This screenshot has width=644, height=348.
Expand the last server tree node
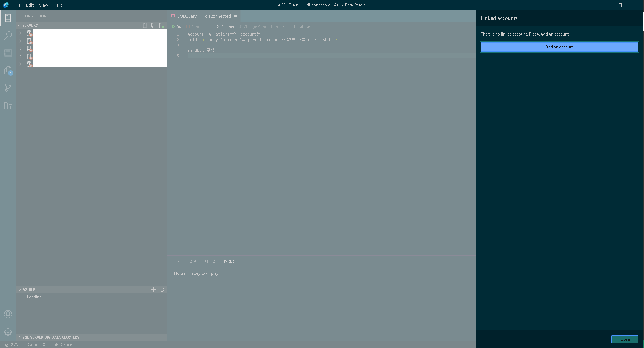point(20,64)
